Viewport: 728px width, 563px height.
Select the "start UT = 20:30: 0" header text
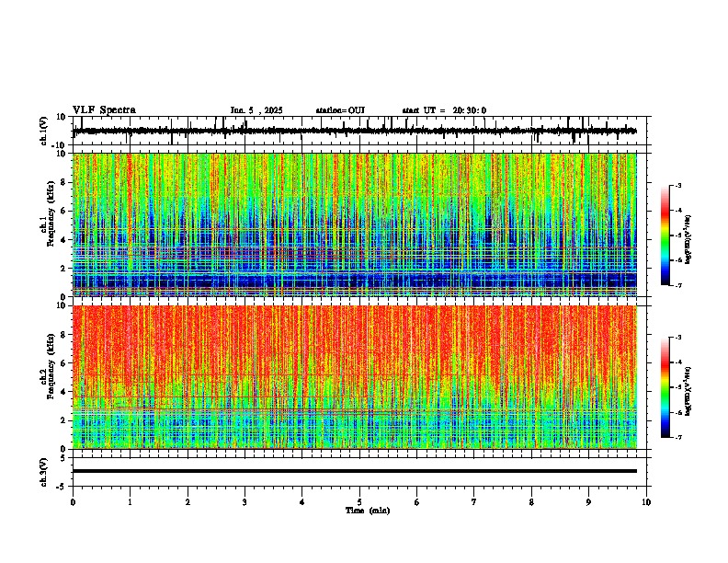pyautogui.click(x=444, y=110)
